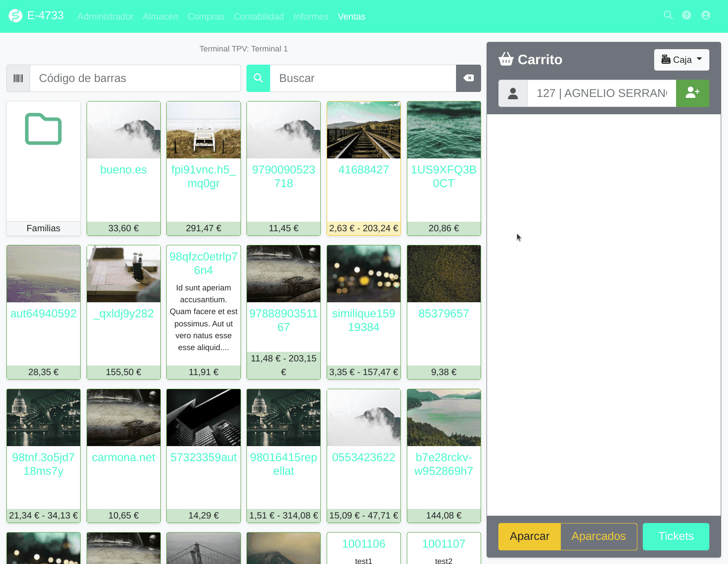728x564 pixels.
Task: Click the price range 2,63 € - 203,24 €
Action: (364, 228)
